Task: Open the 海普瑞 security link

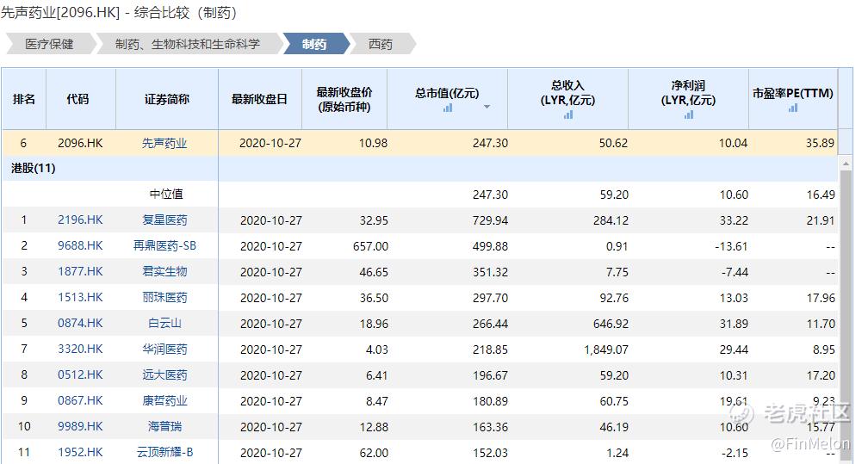Action: [x=164, y=426]
